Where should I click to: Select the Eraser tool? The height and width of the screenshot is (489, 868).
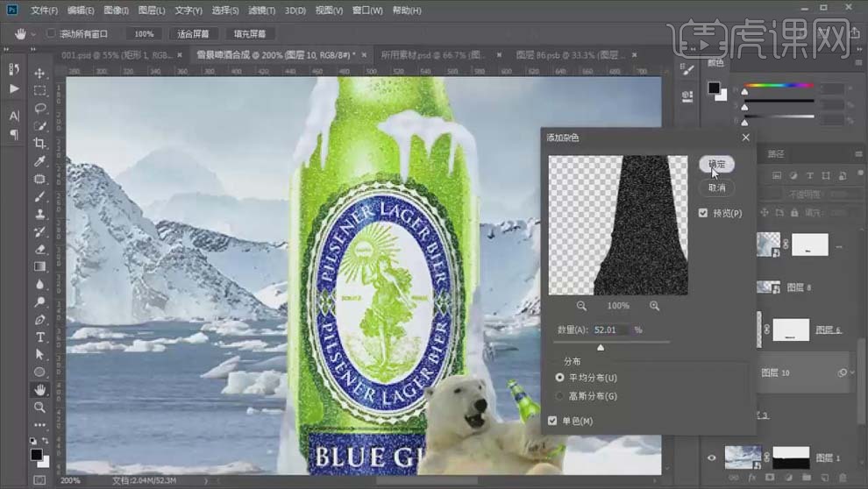pos(40,249)
